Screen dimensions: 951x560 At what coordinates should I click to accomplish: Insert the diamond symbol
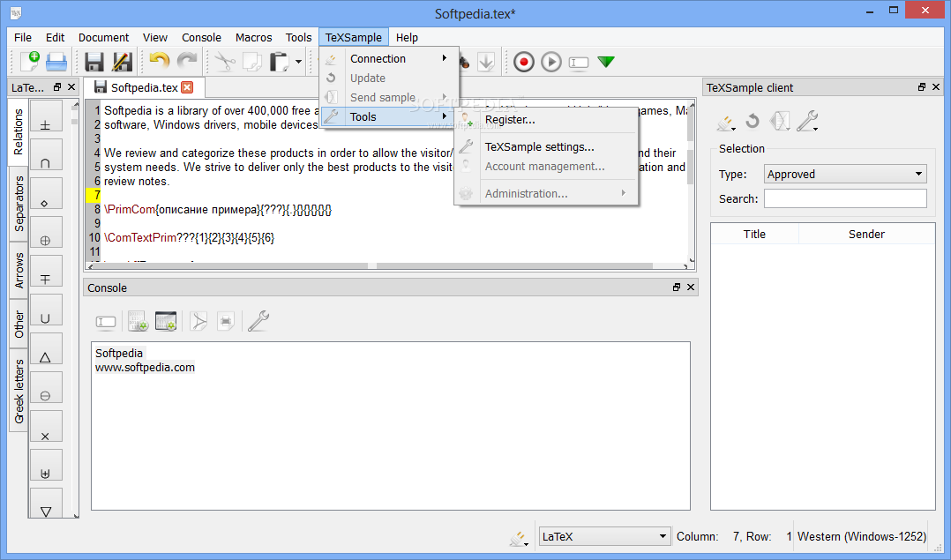46,194
